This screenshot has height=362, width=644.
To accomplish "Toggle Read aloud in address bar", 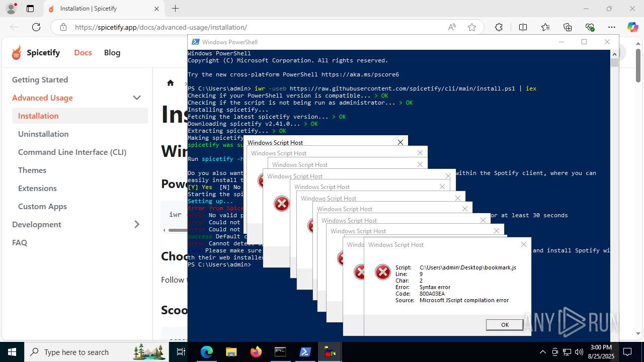I will click(x=452, y=27).
